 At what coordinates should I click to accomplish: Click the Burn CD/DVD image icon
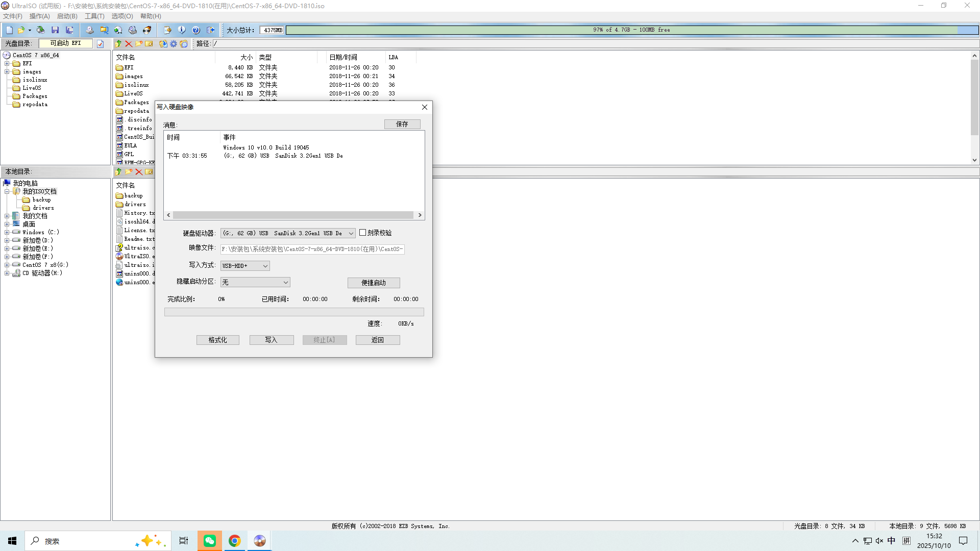coord(147,30)
